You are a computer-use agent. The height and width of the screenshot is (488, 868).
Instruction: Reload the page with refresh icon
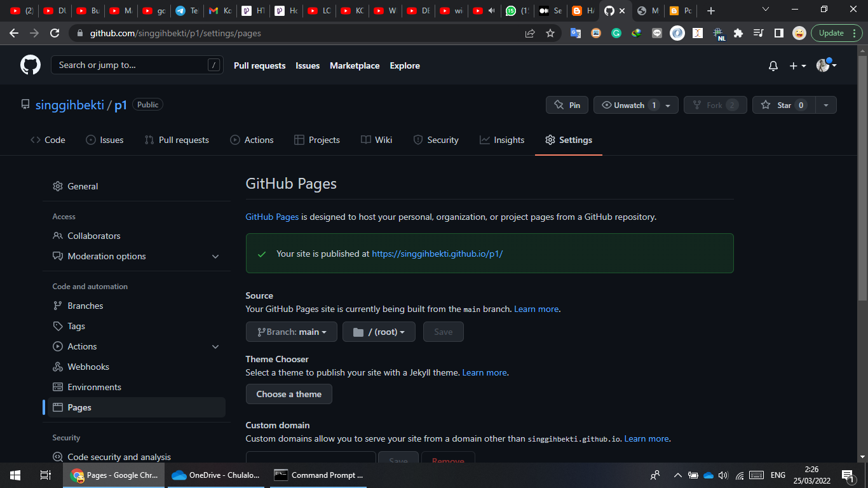point(55,33)
